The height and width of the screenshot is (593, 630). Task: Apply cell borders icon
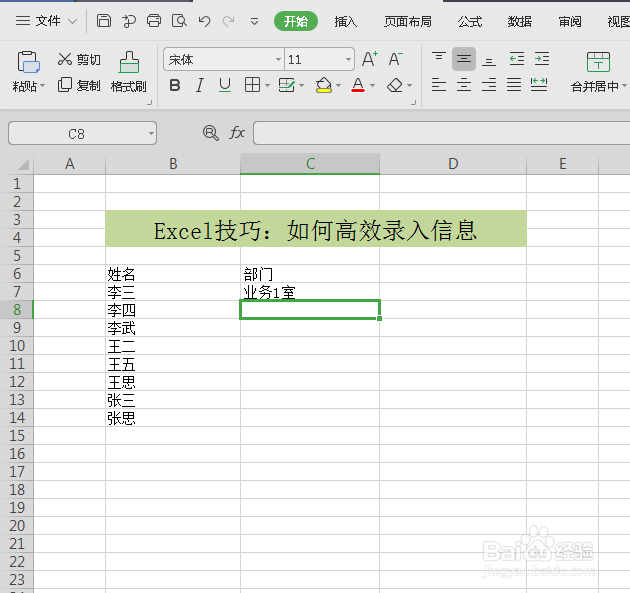point(252,85)
